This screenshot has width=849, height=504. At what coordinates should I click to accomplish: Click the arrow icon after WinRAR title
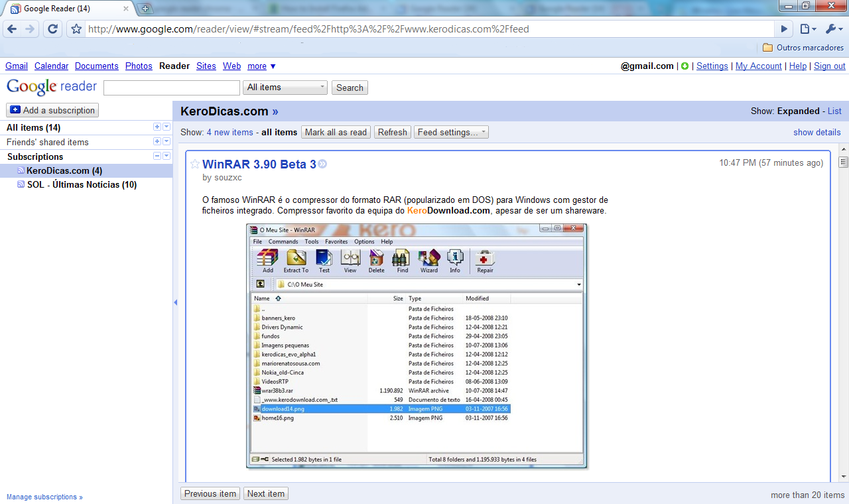click(x=322, y=164)
